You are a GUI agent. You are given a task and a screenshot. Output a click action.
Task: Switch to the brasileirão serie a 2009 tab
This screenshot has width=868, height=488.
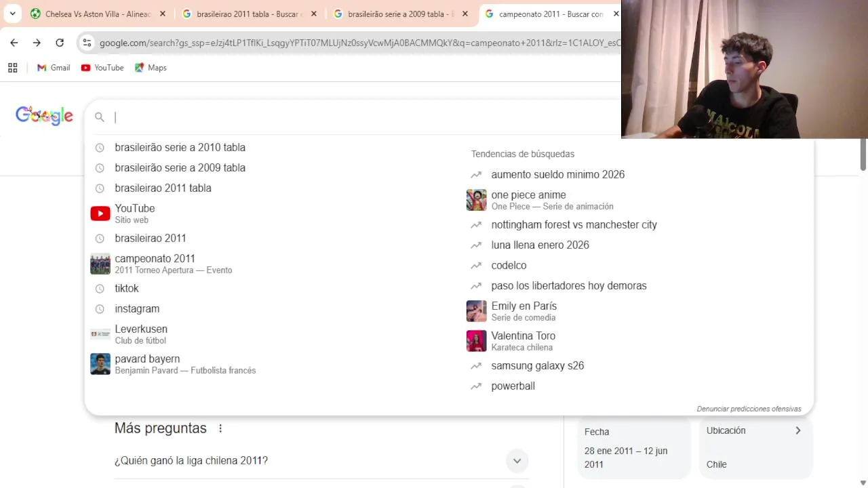coord(401,14)
